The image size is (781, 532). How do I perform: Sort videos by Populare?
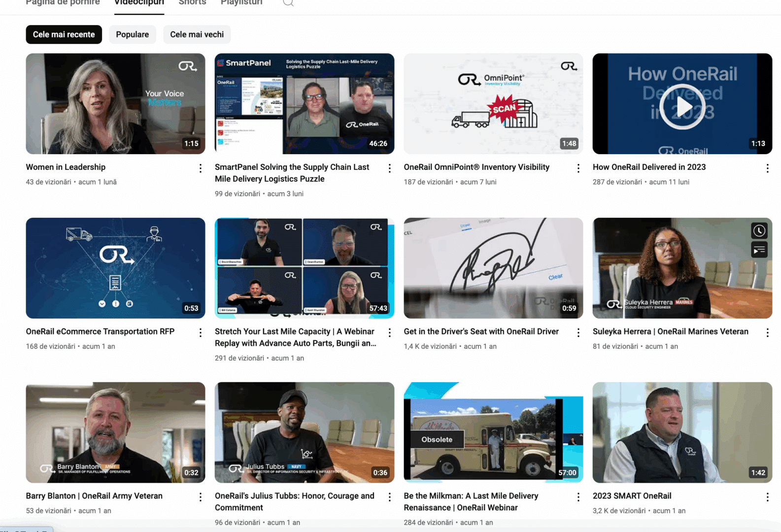point(133,34)
